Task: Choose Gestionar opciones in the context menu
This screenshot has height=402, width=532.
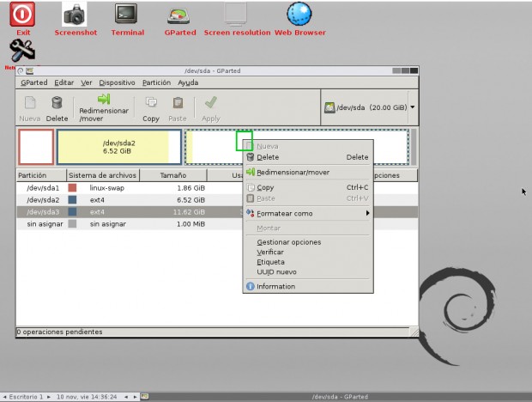Action: (x=308, y=242)
